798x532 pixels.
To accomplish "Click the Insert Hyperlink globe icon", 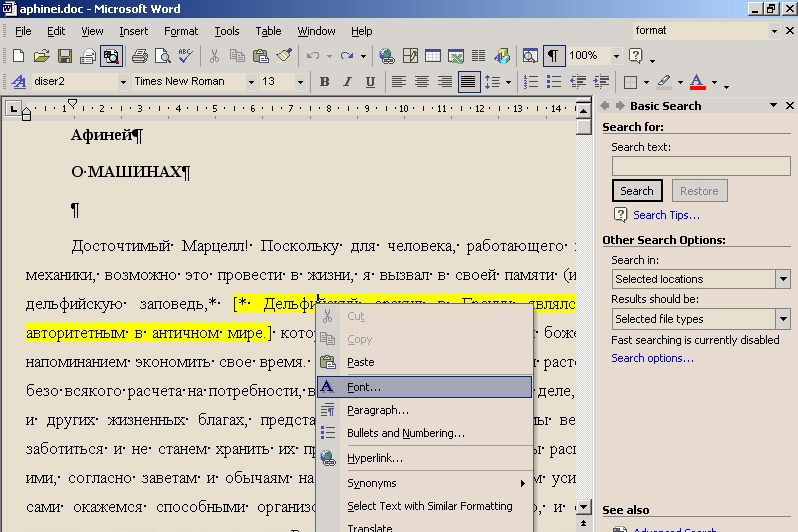I will (388, 57).
